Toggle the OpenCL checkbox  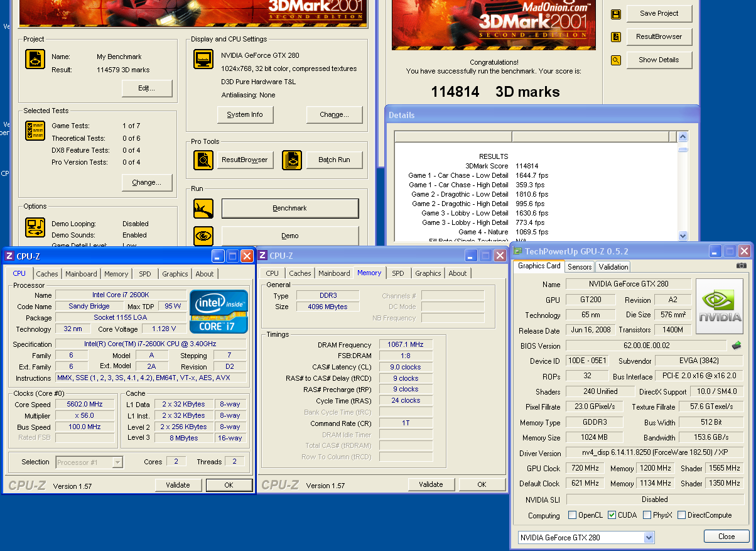tap(572, 515)
